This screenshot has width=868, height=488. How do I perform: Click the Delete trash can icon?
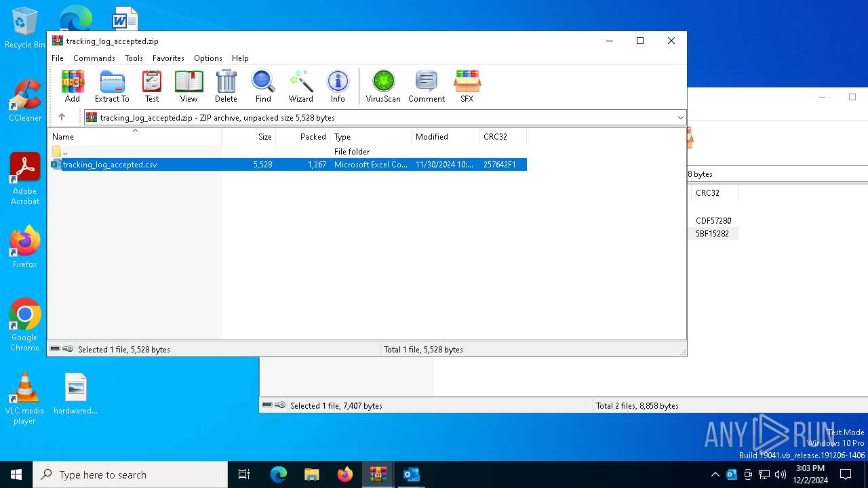click(226, 86)
